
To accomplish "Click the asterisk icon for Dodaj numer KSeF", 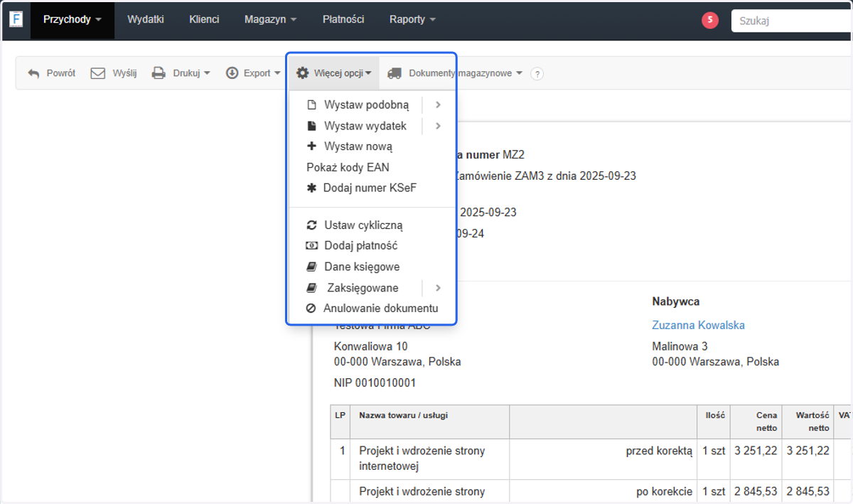I will [311, 188].
